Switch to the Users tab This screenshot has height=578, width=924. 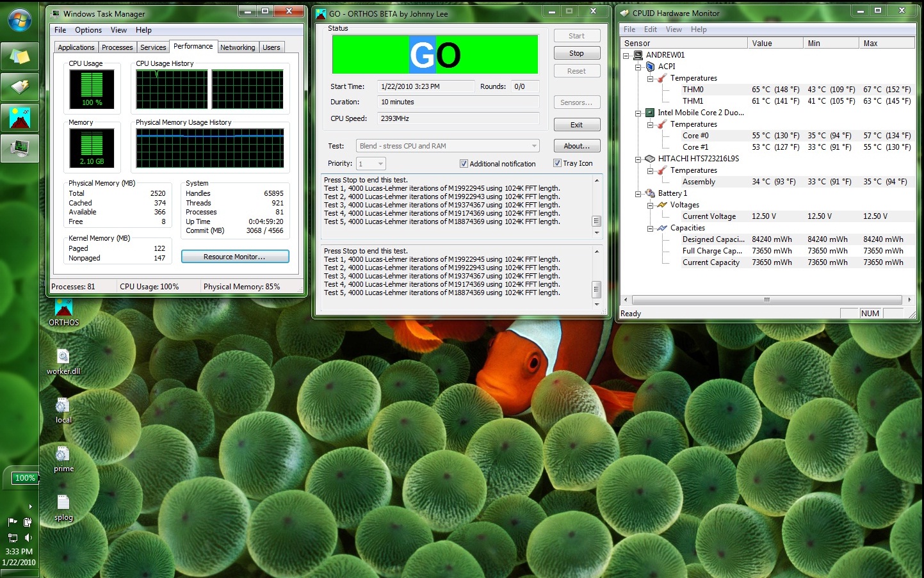point(272,47)
